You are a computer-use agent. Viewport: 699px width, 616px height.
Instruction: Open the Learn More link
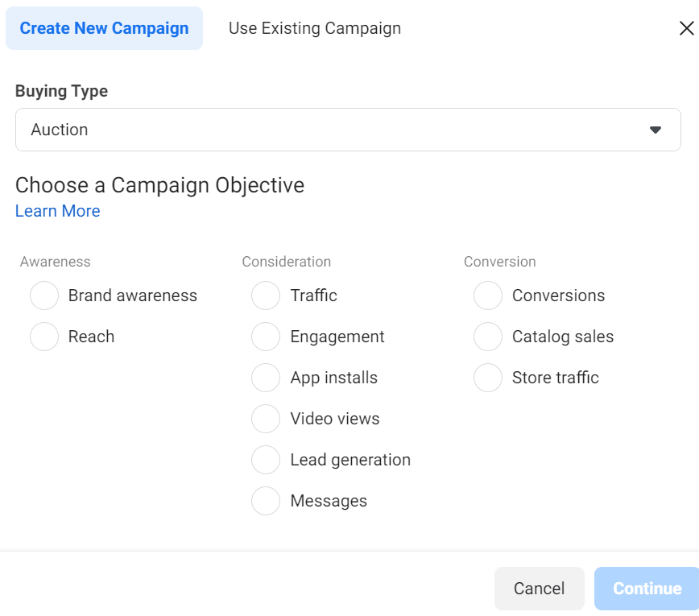(58, 211)
